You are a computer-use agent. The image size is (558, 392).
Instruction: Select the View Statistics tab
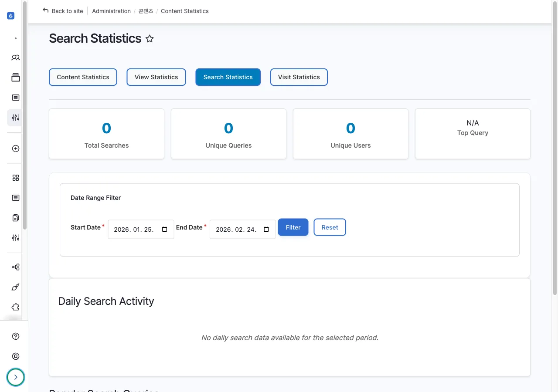point(156,77)
